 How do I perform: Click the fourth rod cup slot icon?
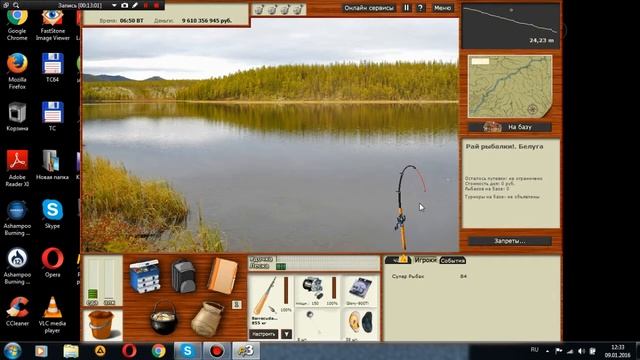point(298,9)
